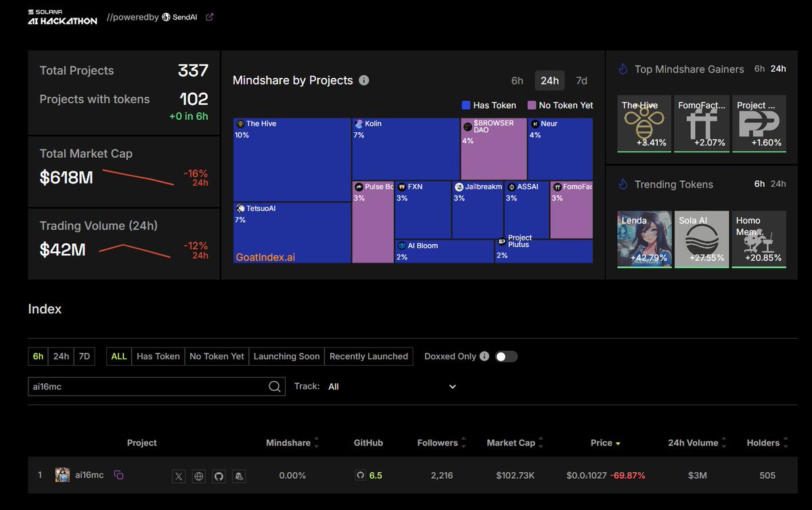Filter index by Has Token
The image size is (812, 510).
click(x=158, y=356)
